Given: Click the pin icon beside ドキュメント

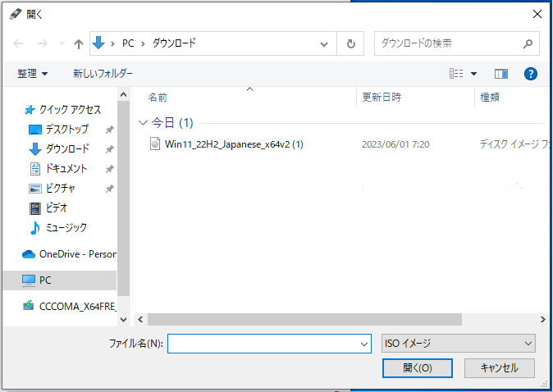Looking at the screenshot, I should [110, 169].
